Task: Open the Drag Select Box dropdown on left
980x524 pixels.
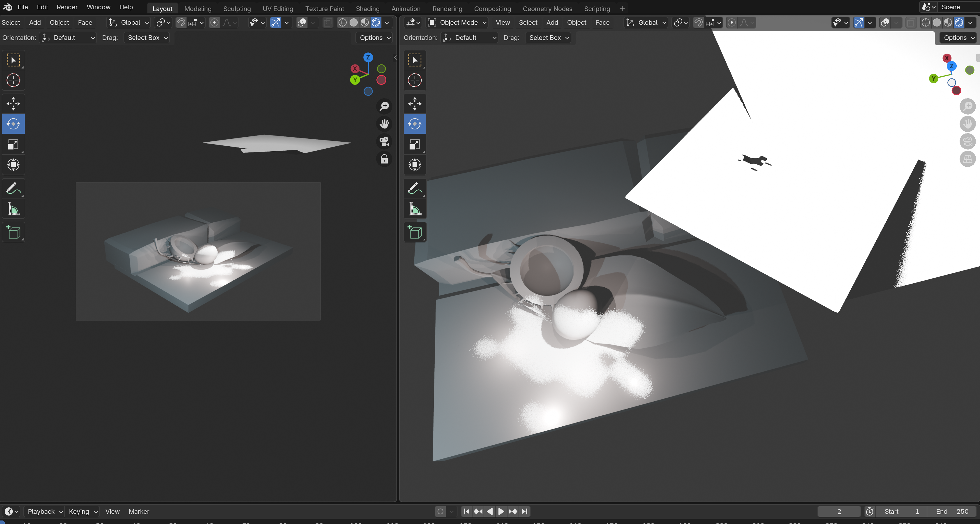Action: pos(147,38)
